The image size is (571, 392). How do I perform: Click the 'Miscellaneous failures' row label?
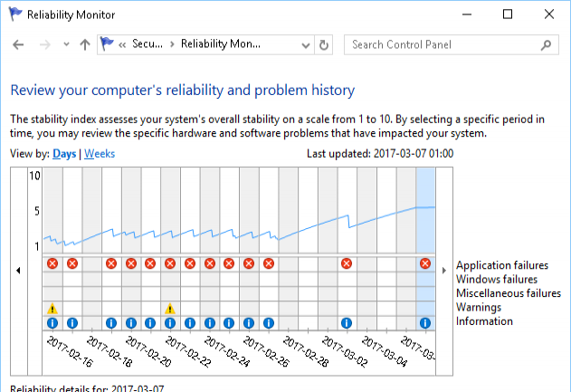coord(509,293)
